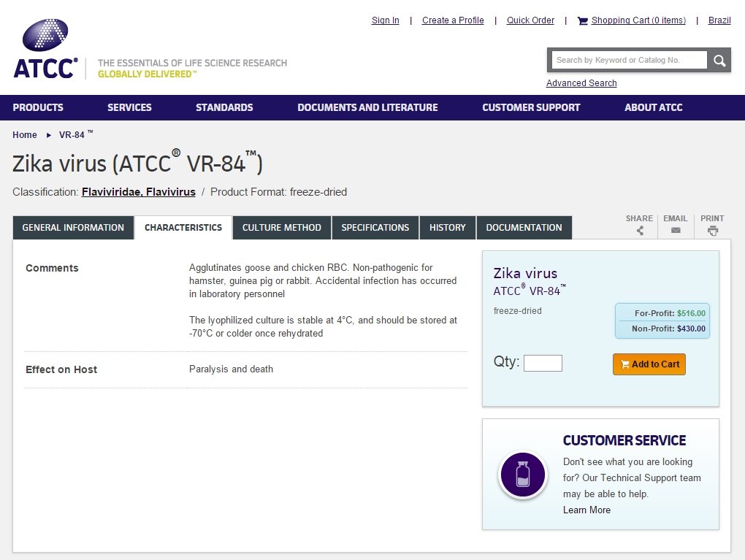Click the Create a Profile link
Viewport: 745px width, 560px height.
tap(453, 20)
